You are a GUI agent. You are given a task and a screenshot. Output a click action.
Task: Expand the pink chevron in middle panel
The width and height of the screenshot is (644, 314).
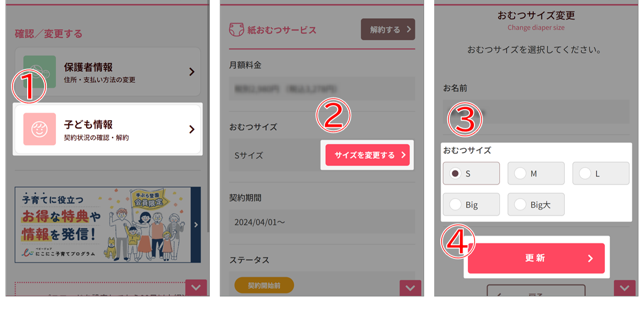coord(410,288)
